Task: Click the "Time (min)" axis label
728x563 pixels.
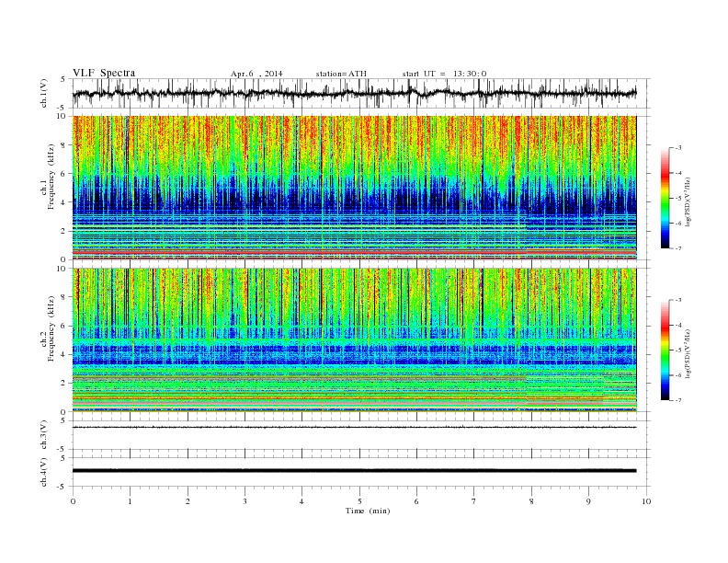Action: point(368,511)
